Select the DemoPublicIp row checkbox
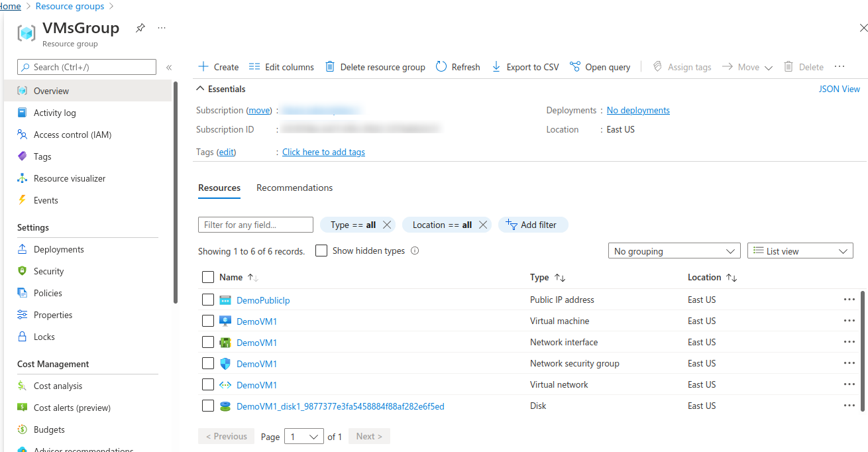 coord(208,299)
